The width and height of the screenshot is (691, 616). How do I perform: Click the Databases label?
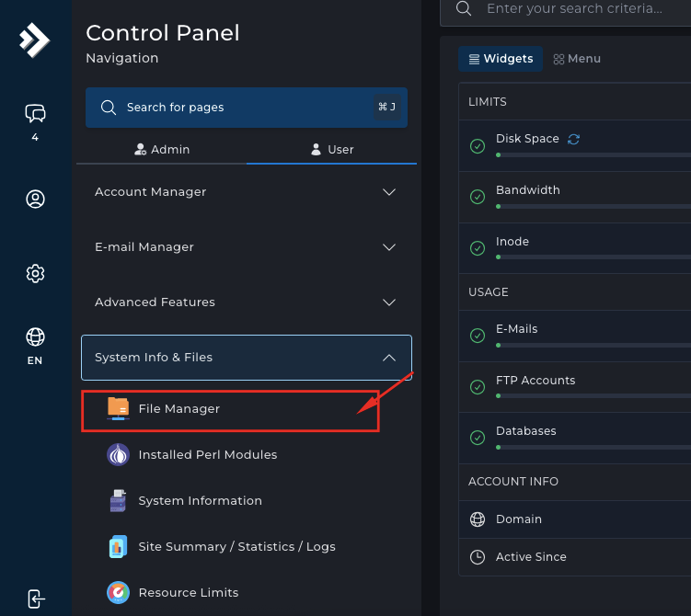point(525,431)
